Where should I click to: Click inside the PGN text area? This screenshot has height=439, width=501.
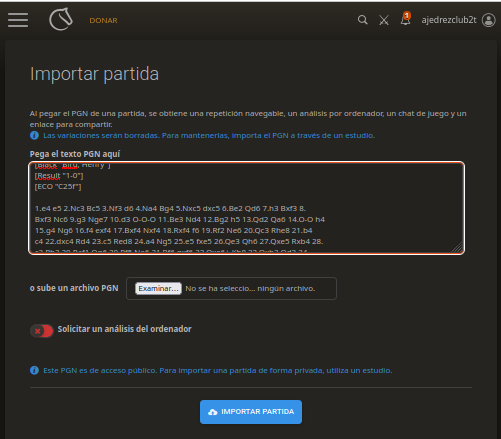(247, 208)
